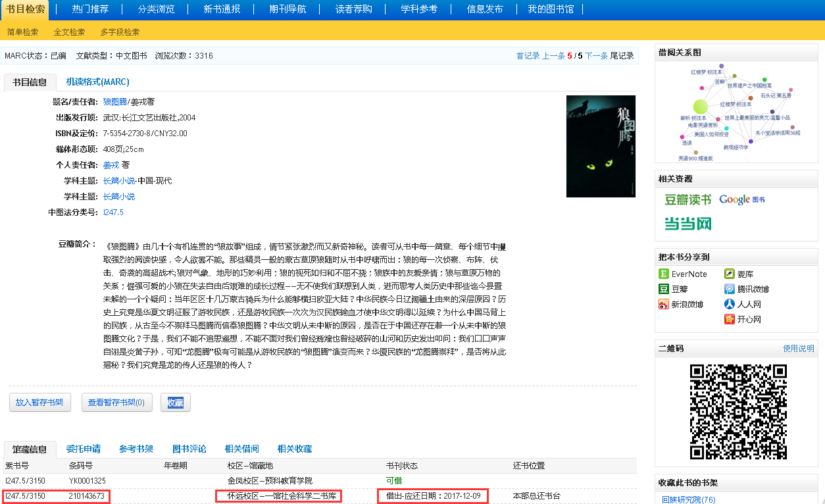This screenshot has width=825, height=504.
Task: Click the 放入暂存书架 button
Action: pyautogui.click(x=40, y=402)
